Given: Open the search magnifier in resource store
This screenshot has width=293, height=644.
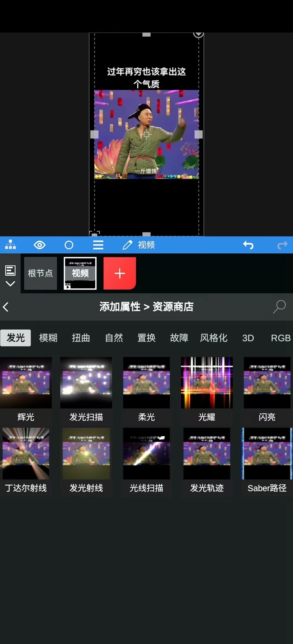Looking at the screenshot, I should point(279,307).
